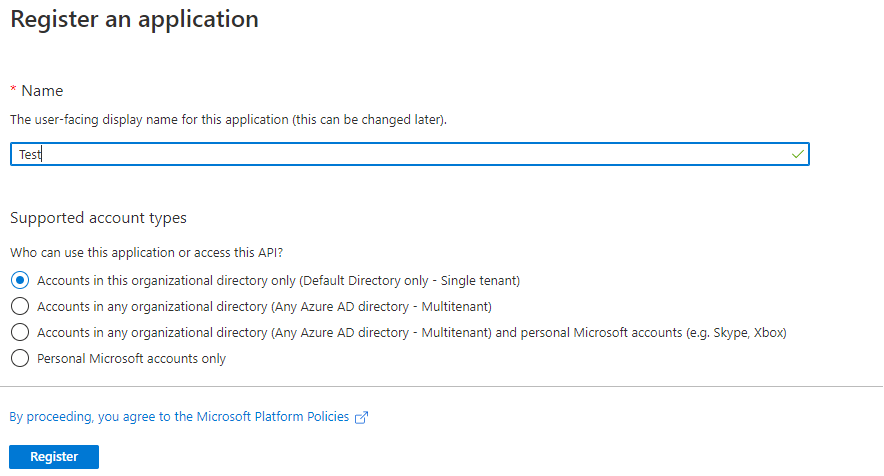Select the single tenant radio button

pos(20,280)
